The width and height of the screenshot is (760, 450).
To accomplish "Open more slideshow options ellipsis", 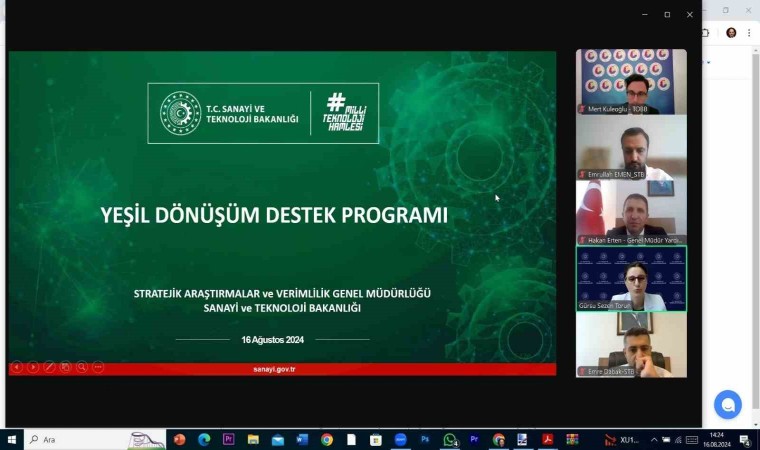I will click(x=97, y=367).
